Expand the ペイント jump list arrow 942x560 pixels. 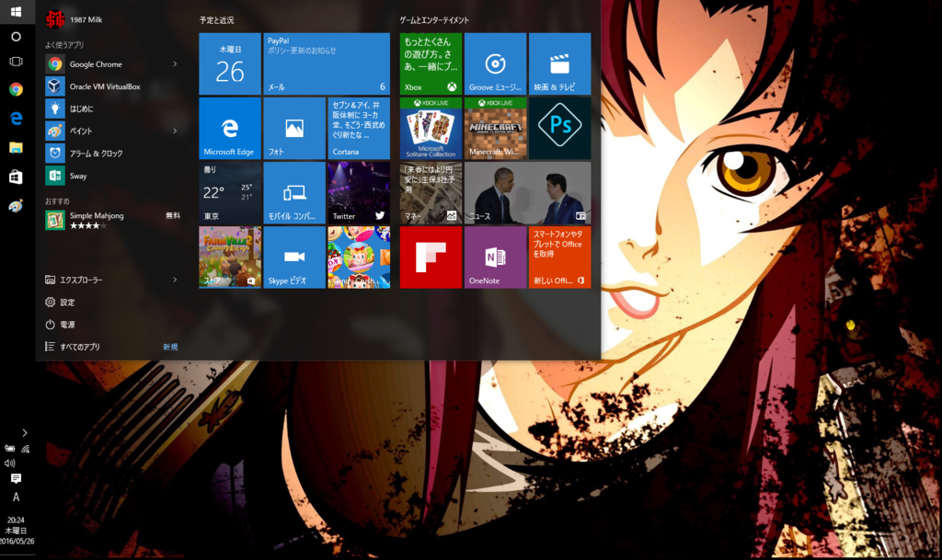pos(175,131)
